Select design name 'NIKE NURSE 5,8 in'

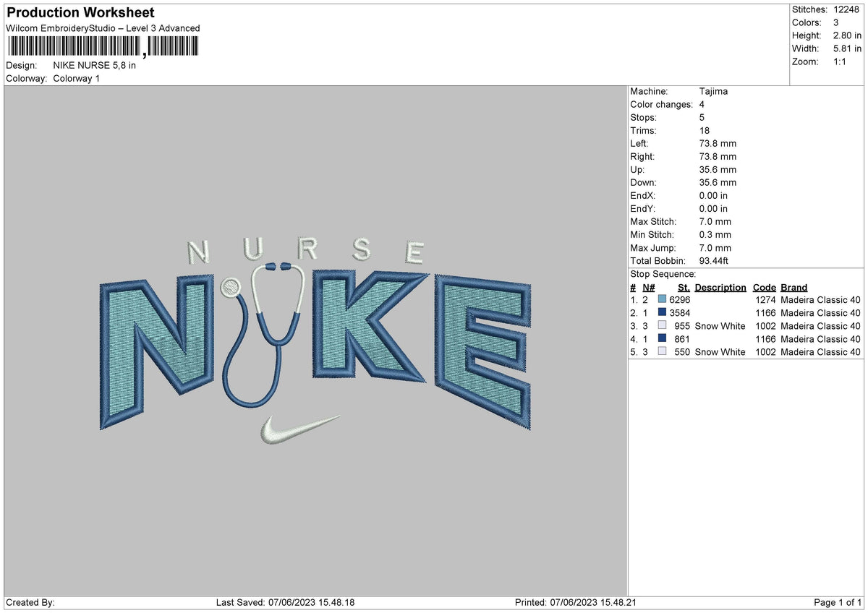[95, 65]
